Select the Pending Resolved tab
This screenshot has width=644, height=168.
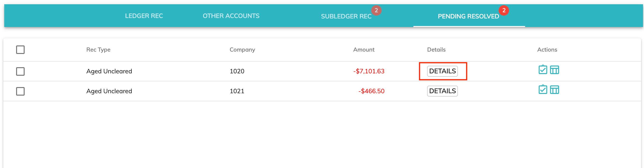(x=468, y=17)
